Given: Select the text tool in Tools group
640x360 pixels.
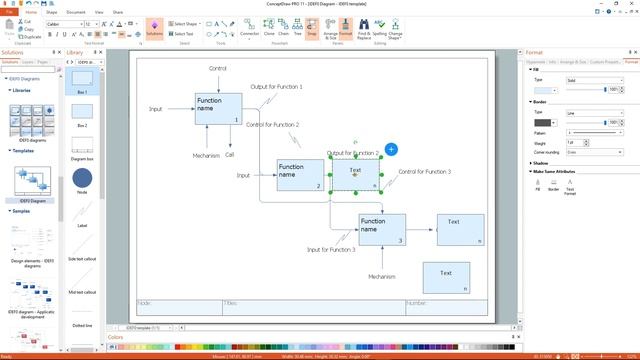Looking at the screenshot, I should coord(217,24).
